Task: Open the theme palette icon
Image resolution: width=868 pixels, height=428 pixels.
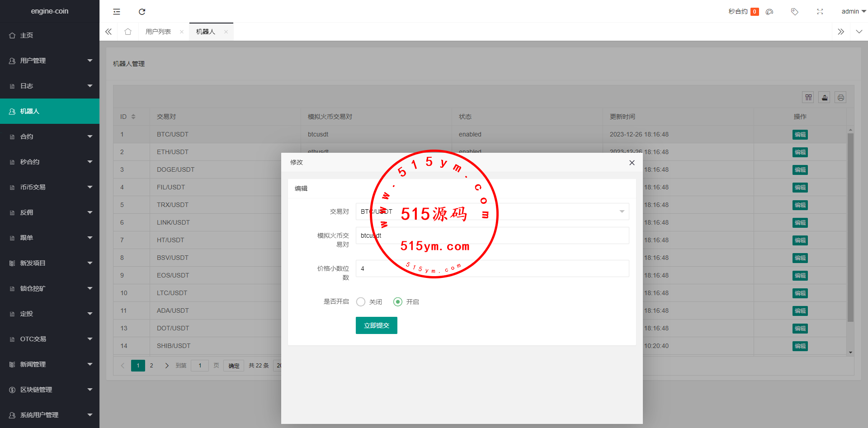Action: point(769,12)
